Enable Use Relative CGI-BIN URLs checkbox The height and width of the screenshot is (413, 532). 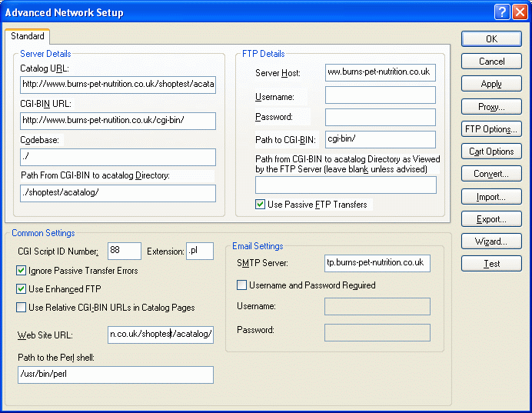[x=22, y=308]
